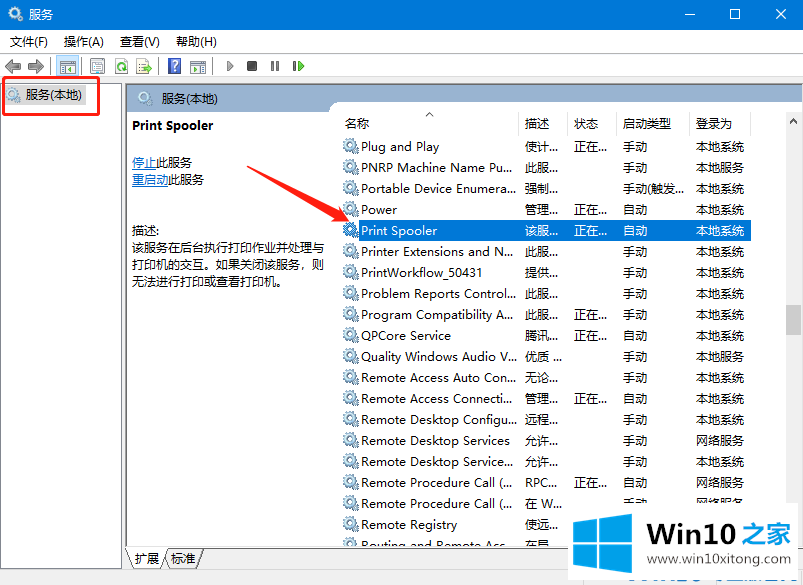Image resolution: width=803 pixels, height=585 pixels.
Task: Select the 服务(本地) tree node
Action: click(x=53, y=95)
